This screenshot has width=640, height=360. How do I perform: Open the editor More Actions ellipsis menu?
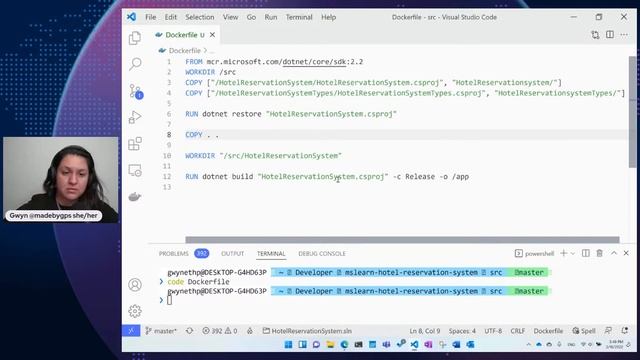point(624,35)
